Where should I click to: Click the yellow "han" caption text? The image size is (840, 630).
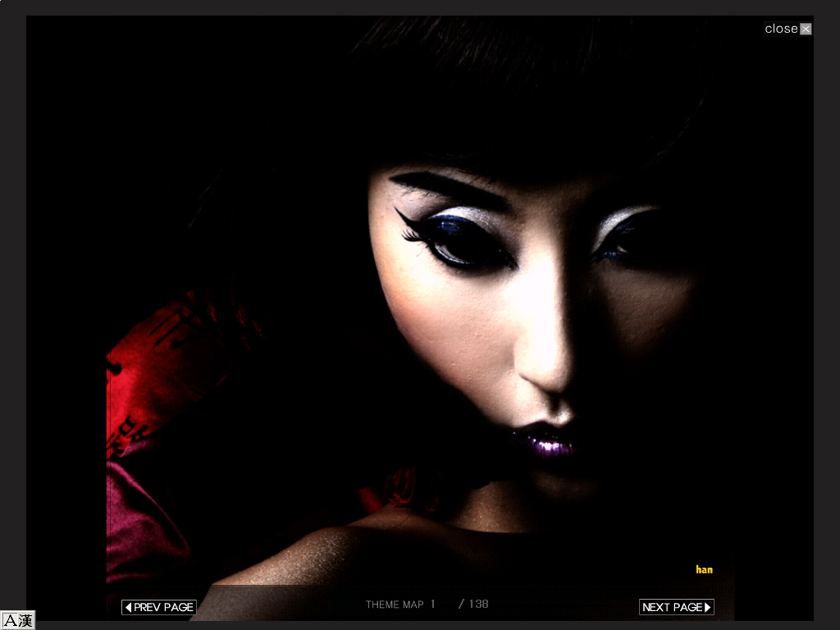[x=704, y=569]
